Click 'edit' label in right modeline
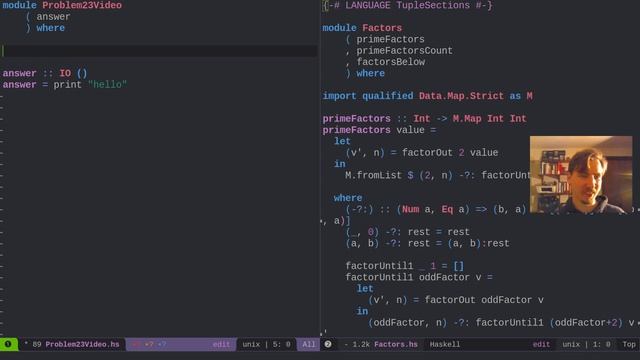The width and height of the screenshot is (640, 360). coord(541,344)
